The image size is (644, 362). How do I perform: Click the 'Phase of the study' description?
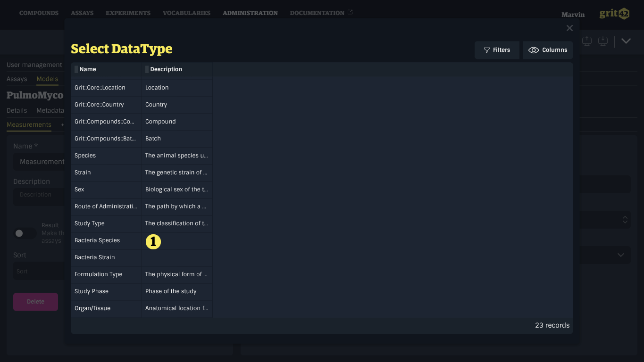click(171, 291)
